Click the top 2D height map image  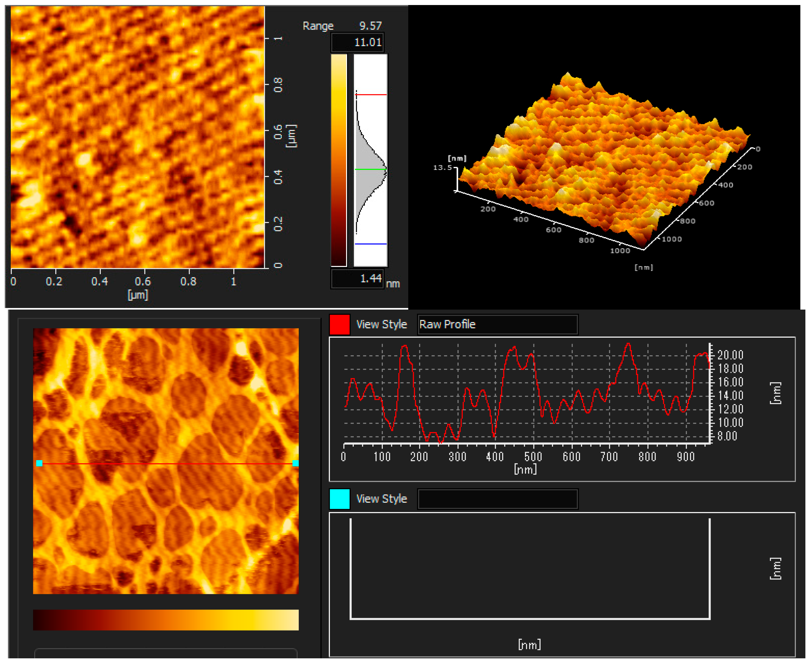tap(137, 137)
